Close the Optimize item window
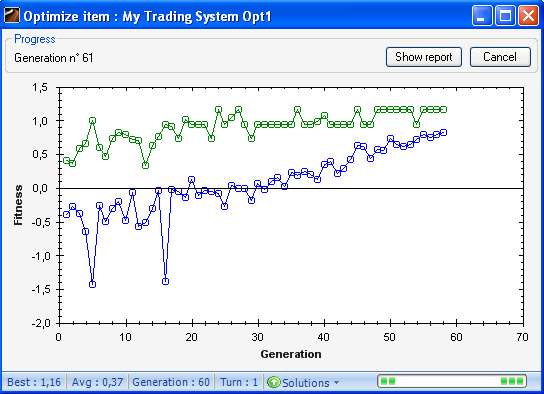The image size is (544, 394). pyautogui.click(x=528, y=16)
